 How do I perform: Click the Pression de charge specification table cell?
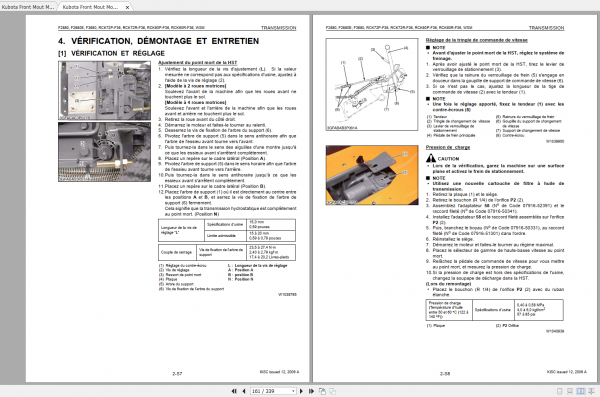448,310
